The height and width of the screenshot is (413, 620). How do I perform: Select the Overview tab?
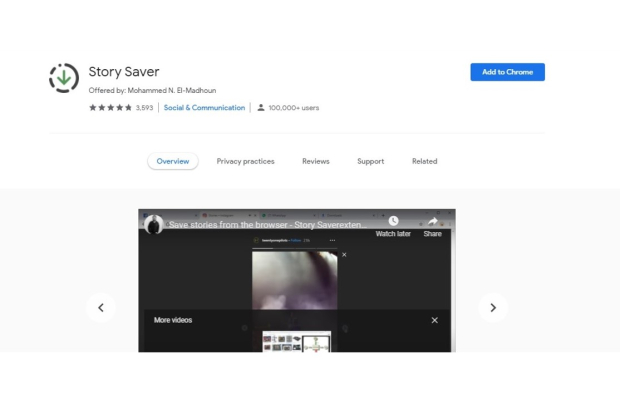click(x=173, y=161)
